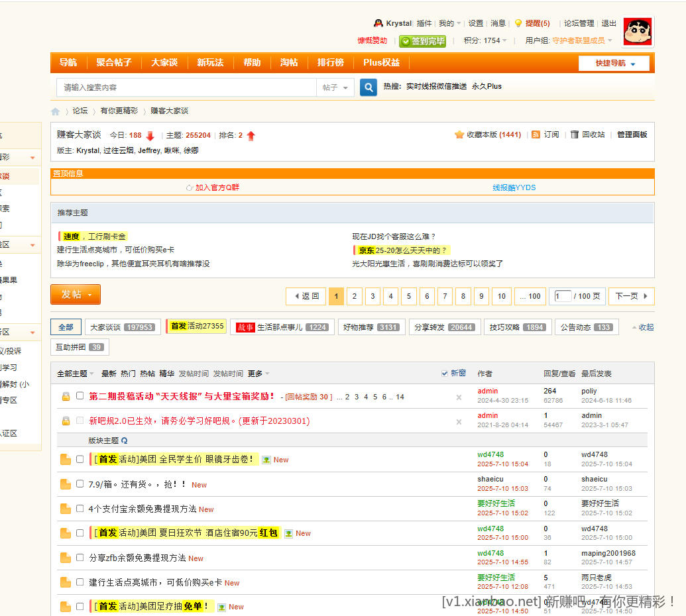Click the home icon in breadcrumb
Screen dimensions: 686x616
coord(55,111)
